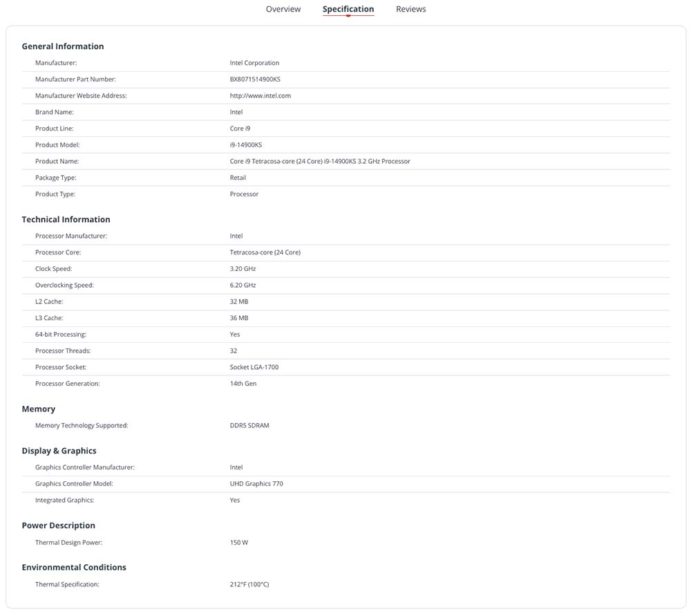Click the 32 MB L2 cache value

click(239, 301)
